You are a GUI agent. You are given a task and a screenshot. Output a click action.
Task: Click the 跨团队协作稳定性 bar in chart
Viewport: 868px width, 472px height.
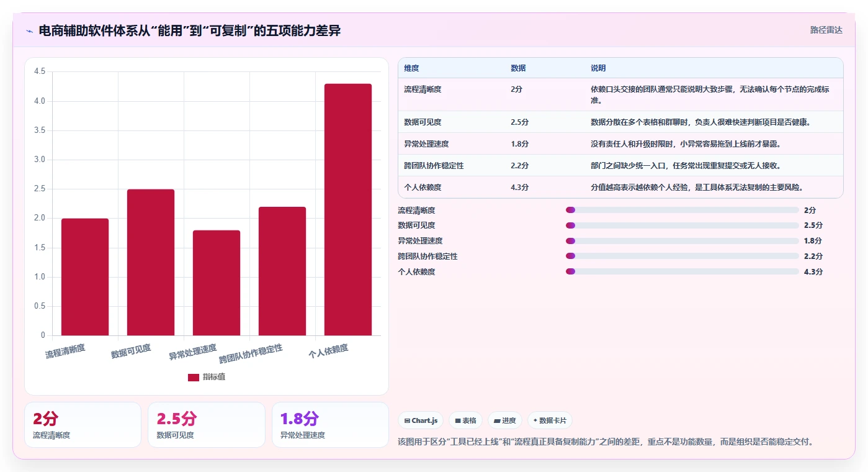click(282, 271)
